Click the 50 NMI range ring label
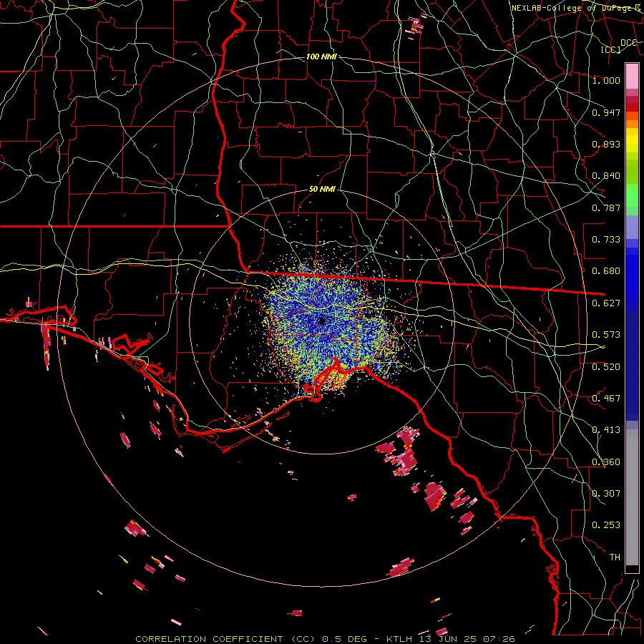Viewport: 644px width, 644px height. [322, 190]
